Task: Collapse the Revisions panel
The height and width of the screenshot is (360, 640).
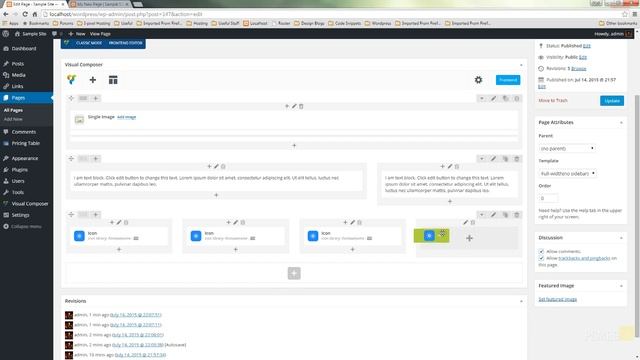Action: click(521, 301)
